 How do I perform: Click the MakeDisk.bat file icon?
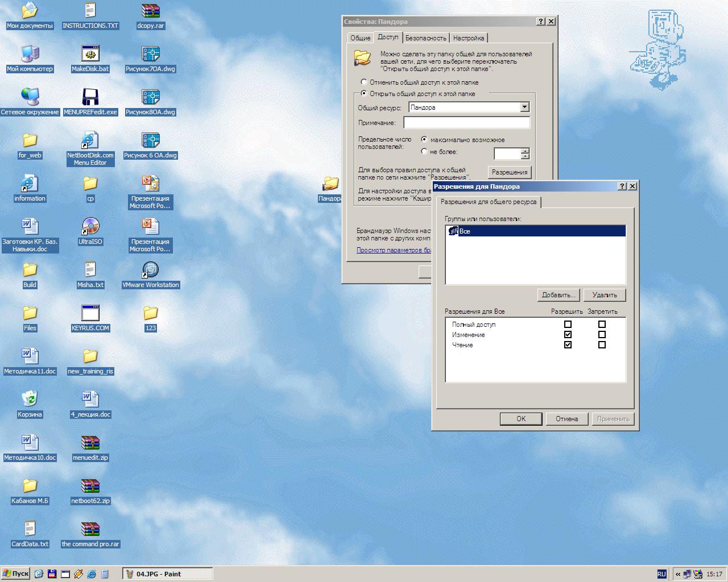pos(90,54)
